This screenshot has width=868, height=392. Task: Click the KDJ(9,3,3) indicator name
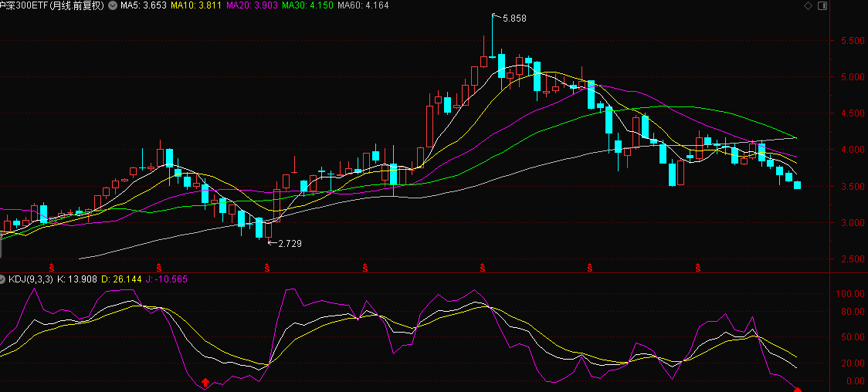pos(31,279)
